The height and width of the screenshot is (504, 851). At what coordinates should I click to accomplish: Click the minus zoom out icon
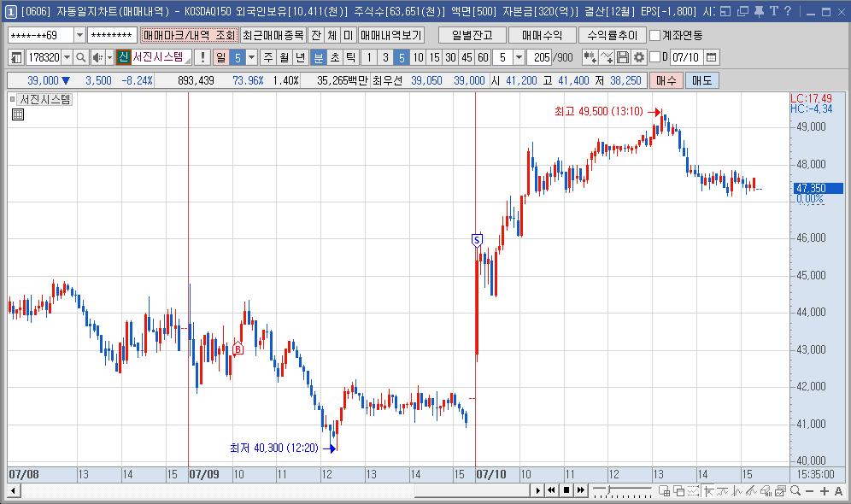click(810, 491)
